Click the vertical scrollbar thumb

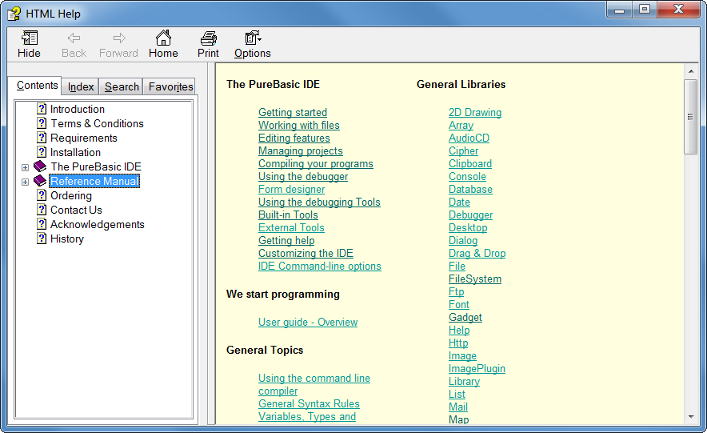pos(691,117)
